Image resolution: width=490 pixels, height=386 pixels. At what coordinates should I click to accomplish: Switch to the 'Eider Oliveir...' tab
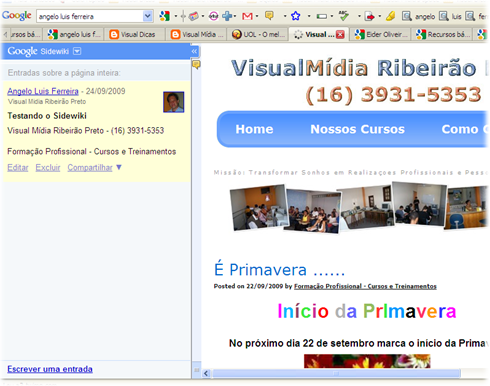(x=381, y=34)
